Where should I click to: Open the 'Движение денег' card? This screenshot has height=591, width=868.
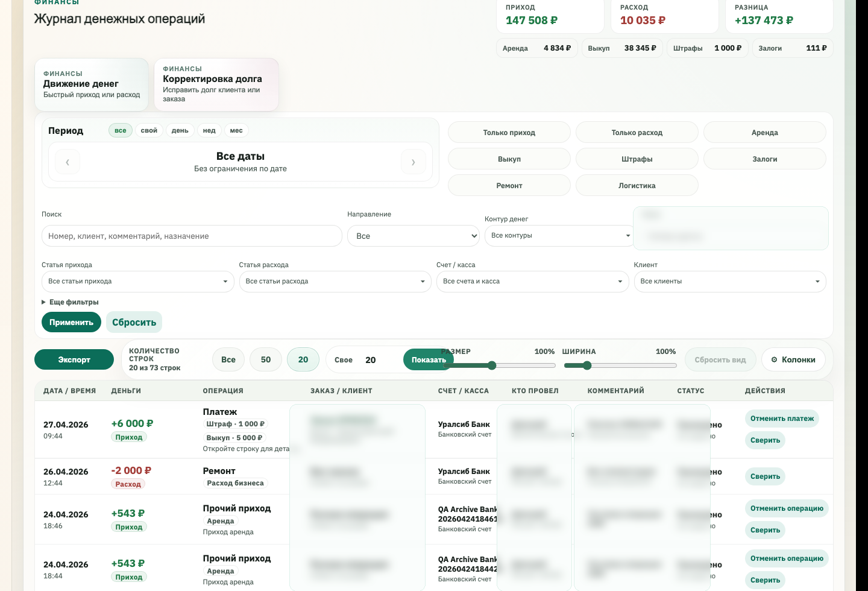pyautogui.click(x=92, y=84)
